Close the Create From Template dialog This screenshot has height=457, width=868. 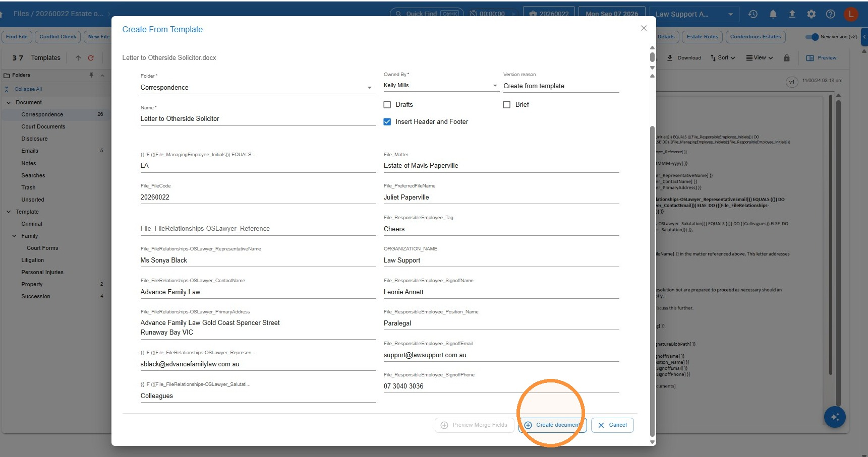(x=644, y=28)
